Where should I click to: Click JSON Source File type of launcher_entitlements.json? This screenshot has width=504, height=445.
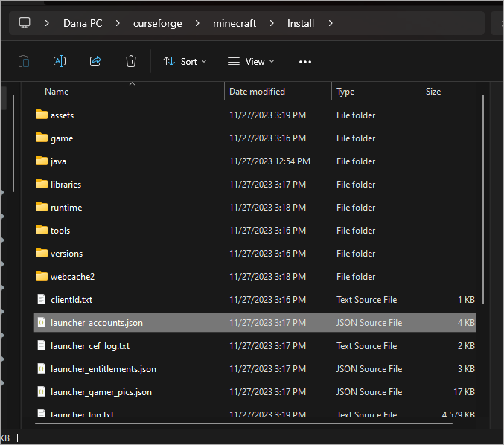[369, 369]
